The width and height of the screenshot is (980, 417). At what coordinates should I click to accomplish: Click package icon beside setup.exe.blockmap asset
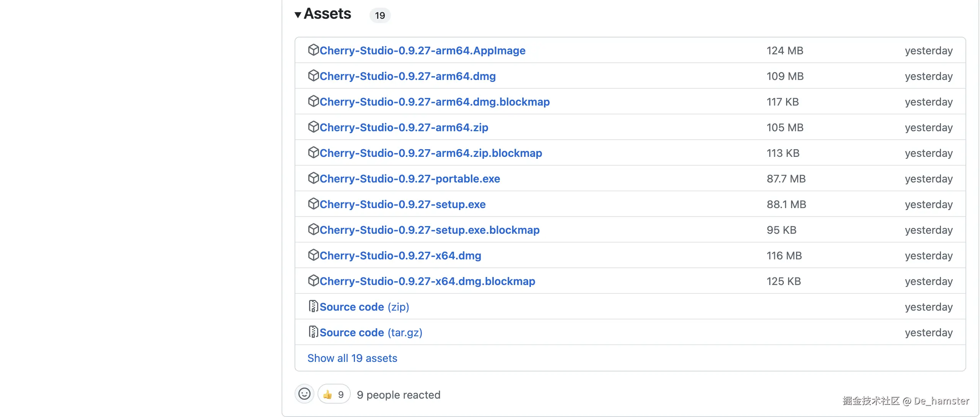pyautogui.click(x=313, y=230)
